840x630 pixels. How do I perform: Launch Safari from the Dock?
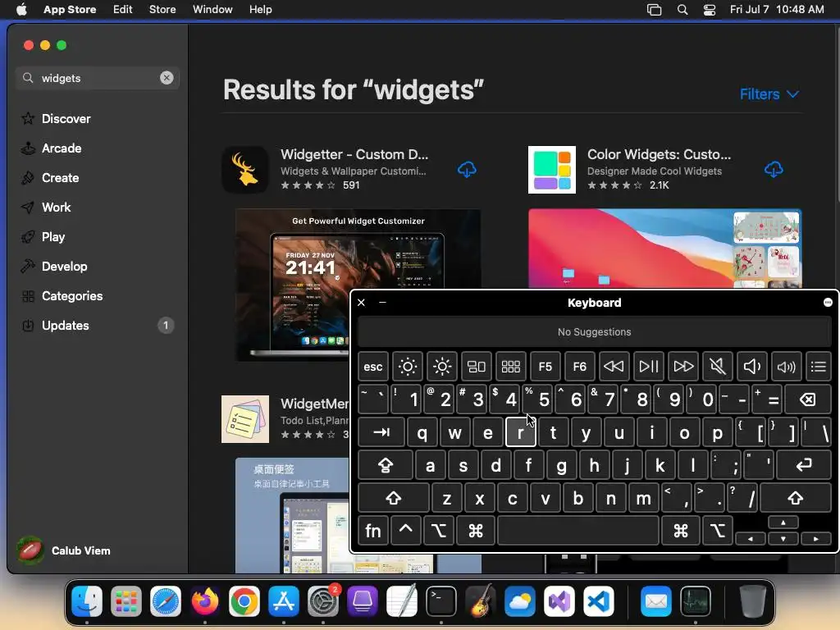165,601
